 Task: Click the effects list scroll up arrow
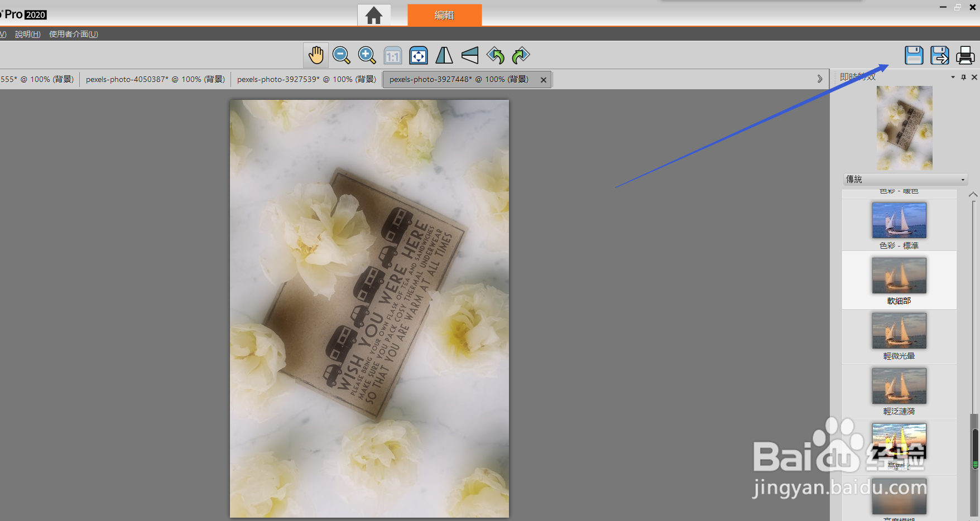click(973, 195)
